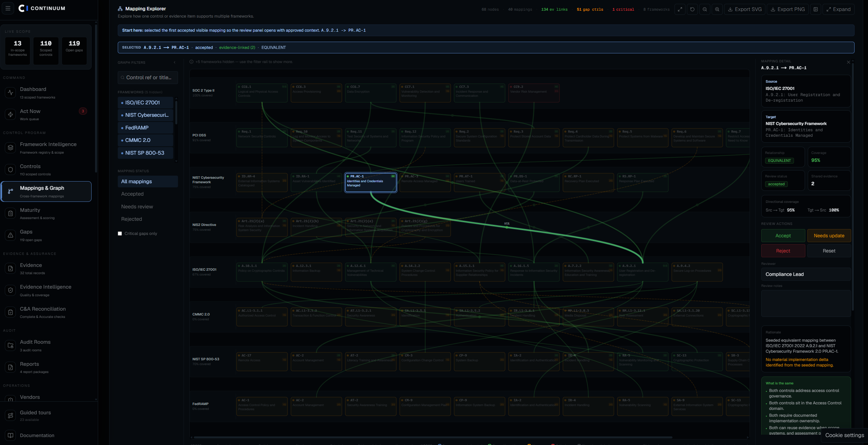Select CC6.1 Logical and Physical Access node

262,93
